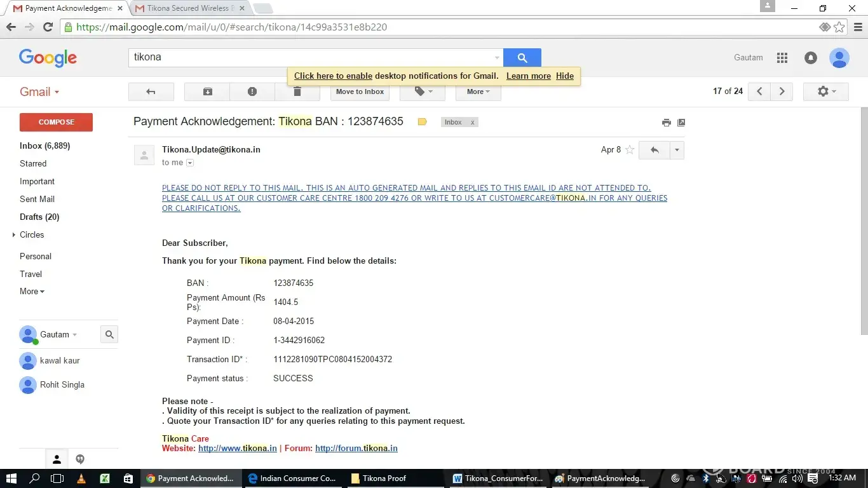Open the Google account avatar menu

(x=839, y=58)
